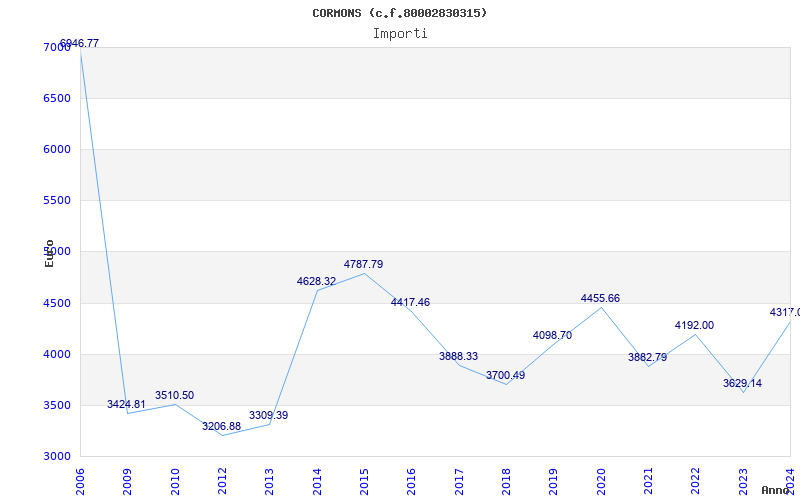Click the 2020 x-axis year label
Screen dimensions: 800x500
(x=601, y=482)
